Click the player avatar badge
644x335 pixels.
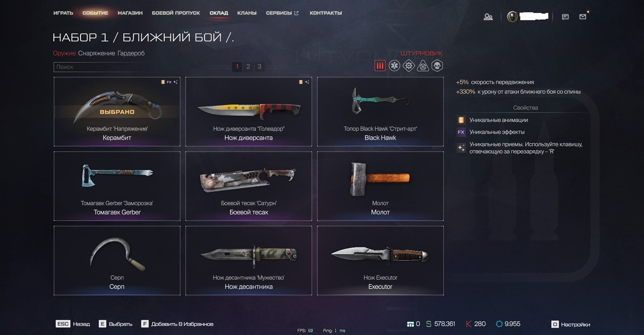click(x=512, y=17)
